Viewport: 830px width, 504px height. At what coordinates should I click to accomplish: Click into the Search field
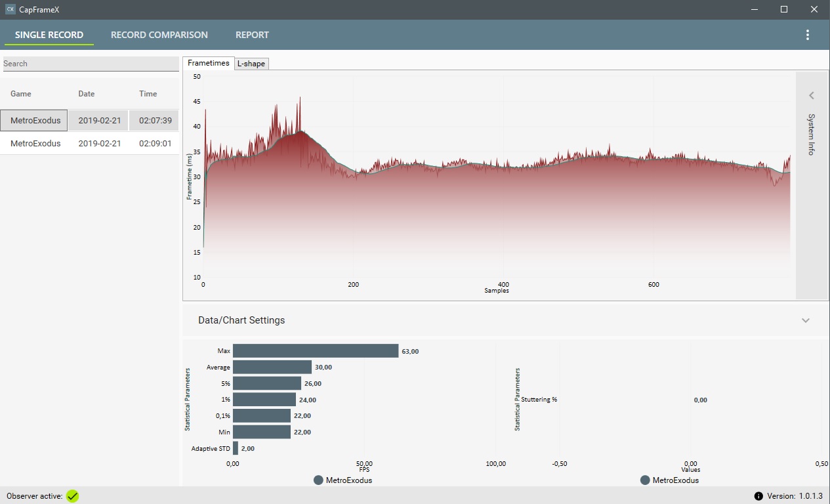91,64
